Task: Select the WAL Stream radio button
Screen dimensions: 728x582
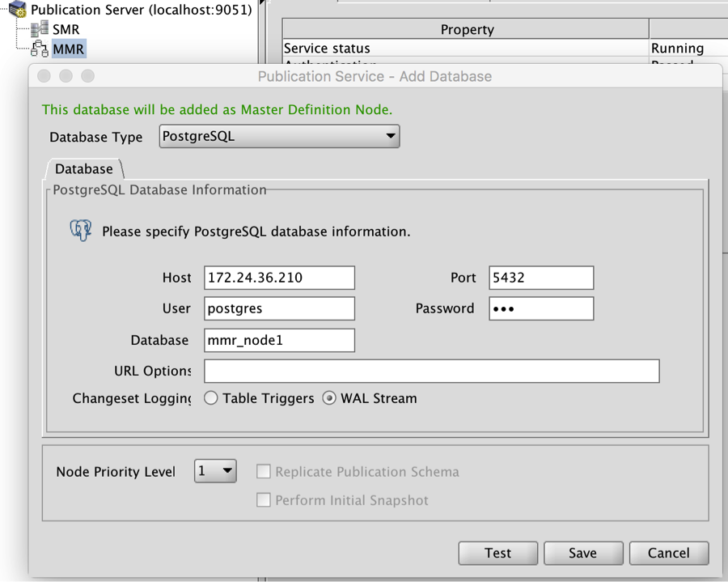Action: 329,398
